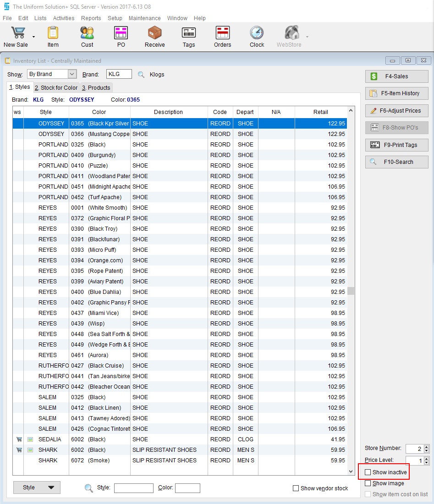Open the Orders toolbar icon
This screenshot has width=434, height=504.
coord(223,33)
